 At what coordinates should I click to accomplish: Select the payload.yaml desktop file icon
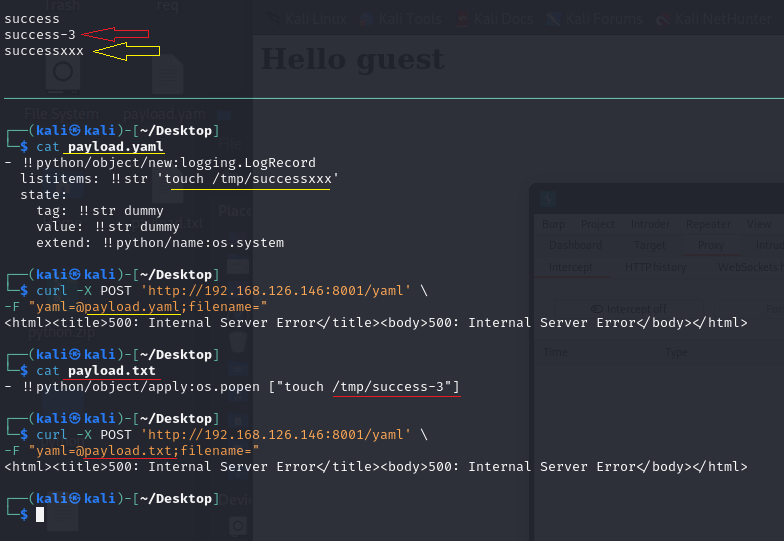click(x=168, y=75)
